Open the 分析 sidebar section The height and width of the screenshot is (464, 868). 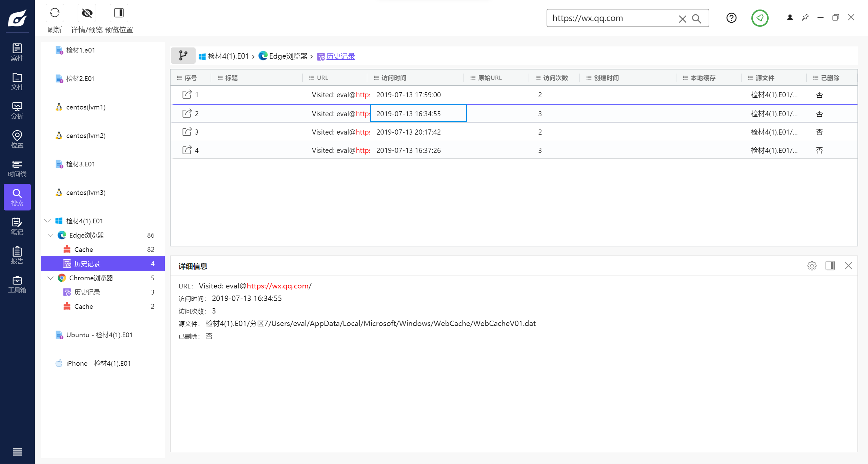(17, 110)
